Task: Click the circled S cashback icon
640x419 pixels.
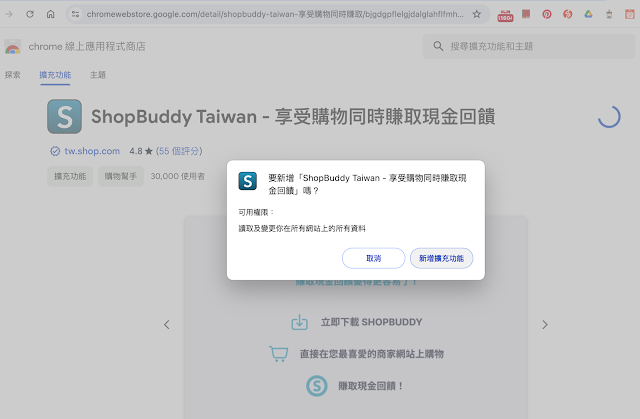Action: (317, 386)
